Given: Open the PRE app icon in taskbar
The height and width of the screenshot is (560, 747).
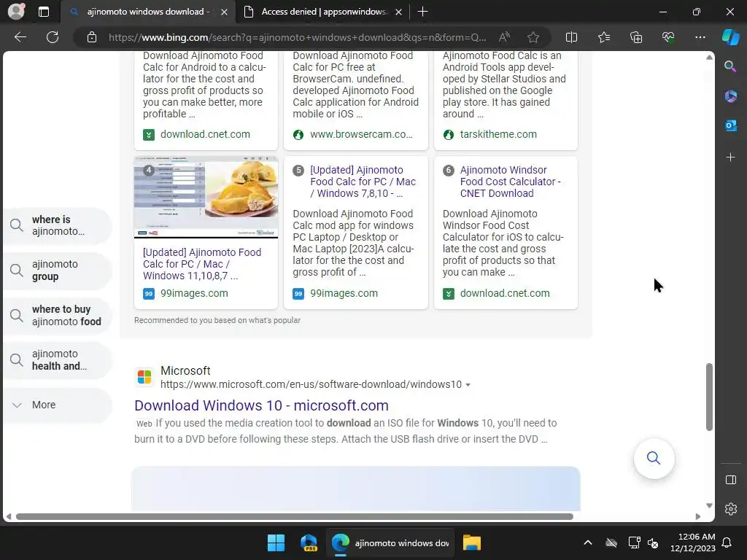Looking at the screenshot, I should point(309,542).
